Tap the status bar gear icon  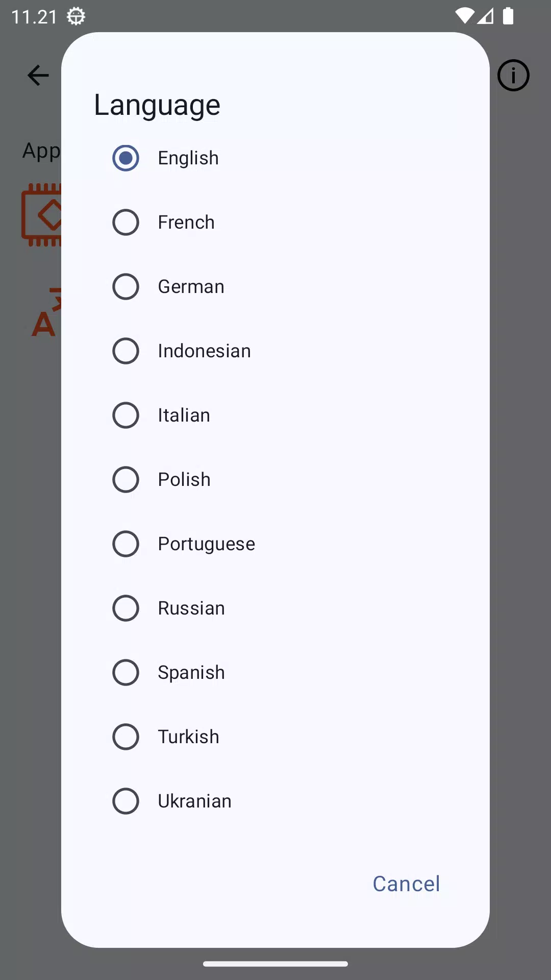click(x=76, y=16)
